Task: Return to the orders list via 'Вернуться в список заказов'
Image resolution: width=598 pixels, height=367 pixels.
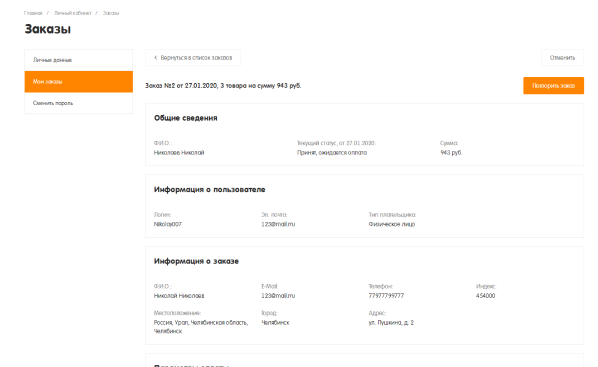Action: click(193, 58)
